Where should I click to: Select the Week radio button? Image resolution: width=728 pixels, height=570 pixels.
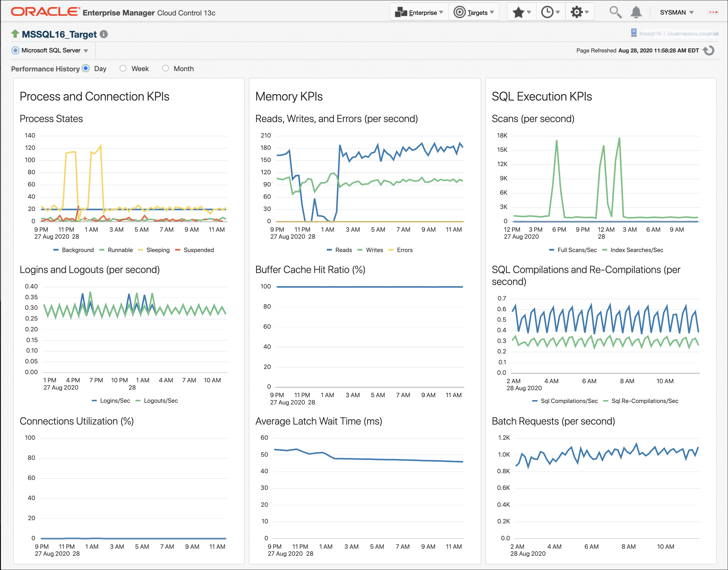coord(123,68)
